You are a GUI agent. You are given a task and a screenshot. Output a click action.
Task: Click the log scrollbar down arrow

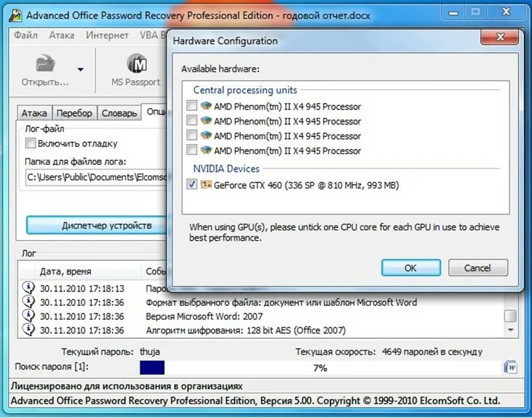click(510, 330)
